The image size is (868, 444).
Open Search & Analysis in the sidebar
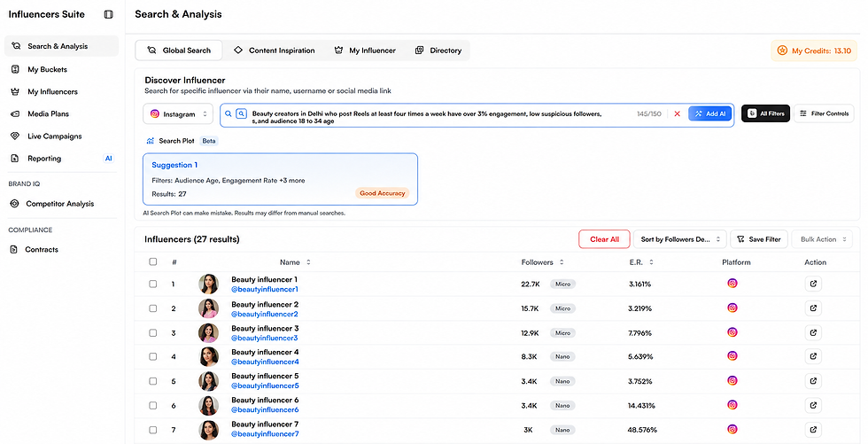(61, 46)
